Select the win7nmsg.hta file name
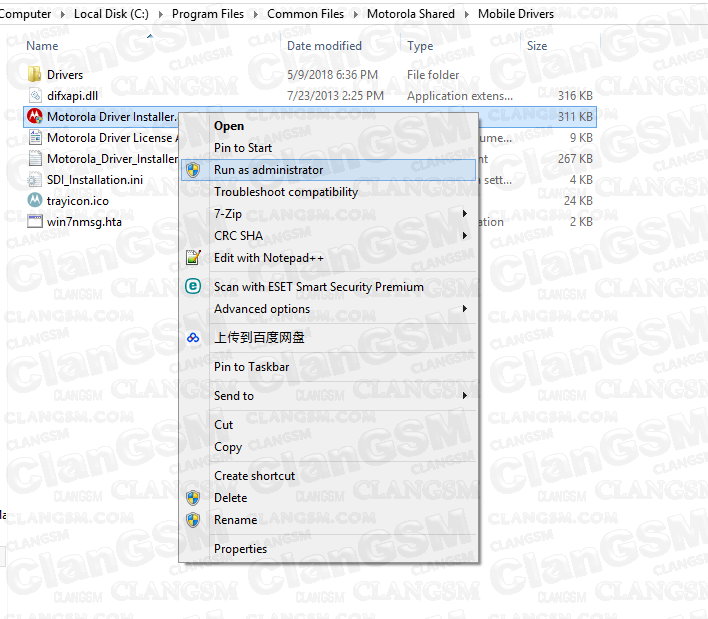 click(84, 222)
